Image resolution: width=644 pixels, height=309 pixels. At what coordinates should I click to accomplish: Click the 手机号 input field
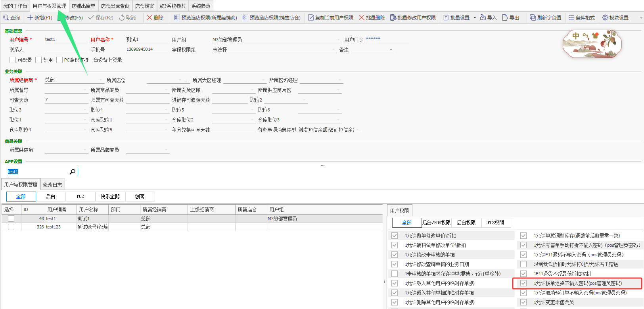click(x=147, y=50)
